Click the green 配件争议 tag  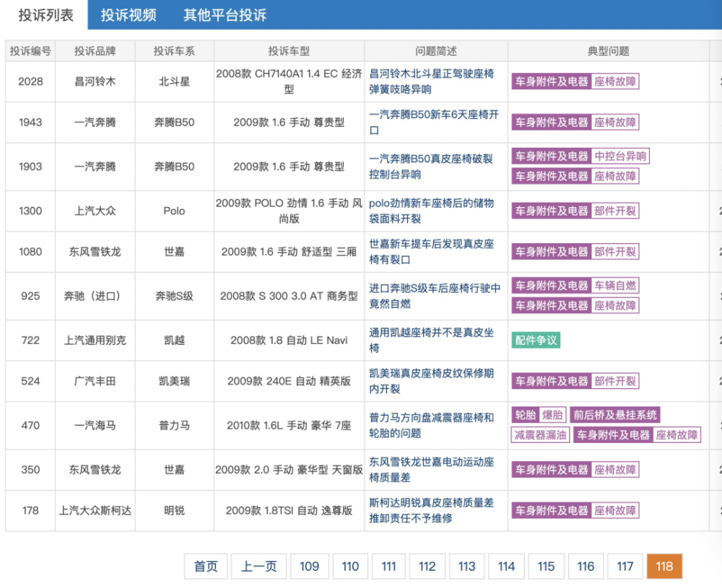coord(536,341)
